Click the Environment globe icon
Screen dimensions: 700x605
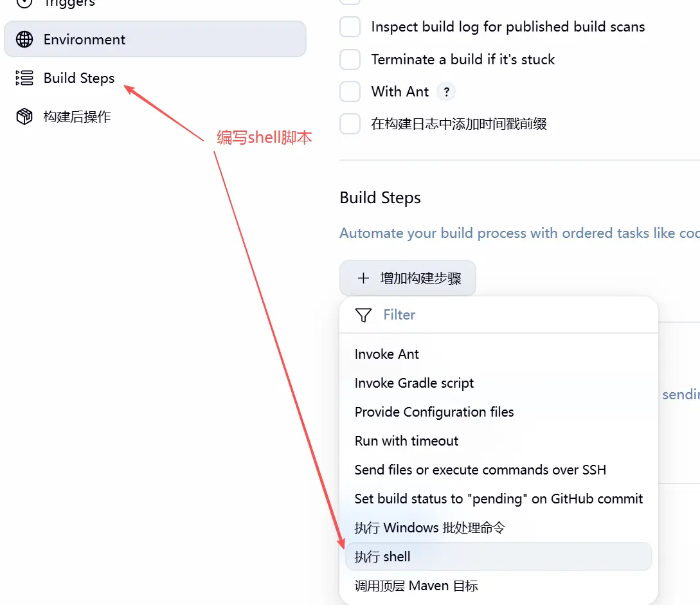click(x=24, y=39)
